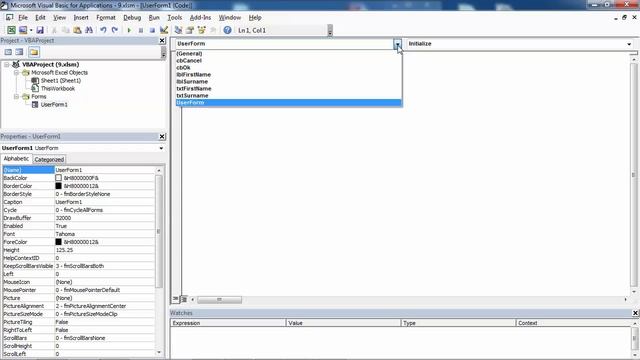
Task: Select UserForm1 in the project tree
Action: (54, 104)
